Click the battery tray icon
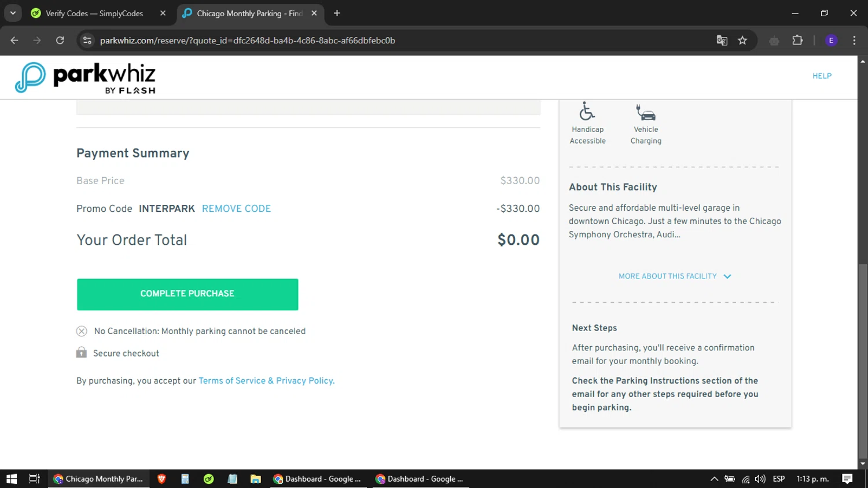The image size is (868, 488). (x=730, y=479)
